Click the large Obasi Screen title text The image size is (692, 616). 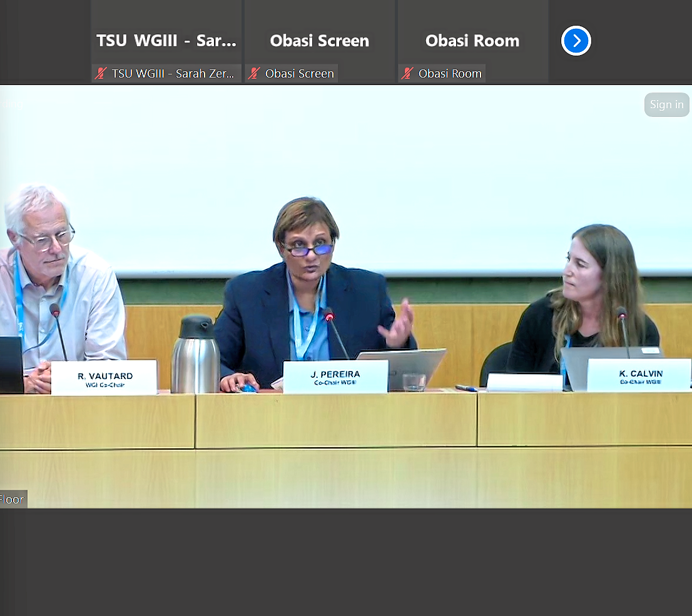coord(320,41)
